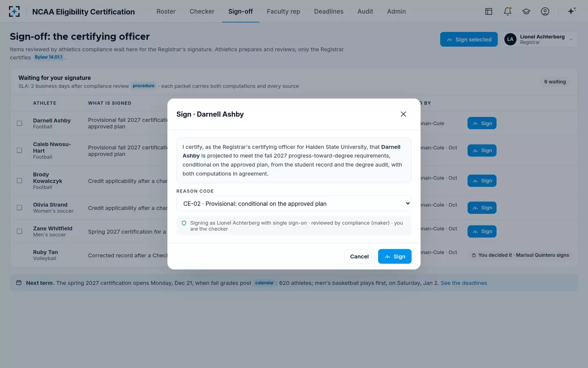Screen dimensions: 588x368
Task: Open the Deadlines tab
Action: tap(329, 11)
